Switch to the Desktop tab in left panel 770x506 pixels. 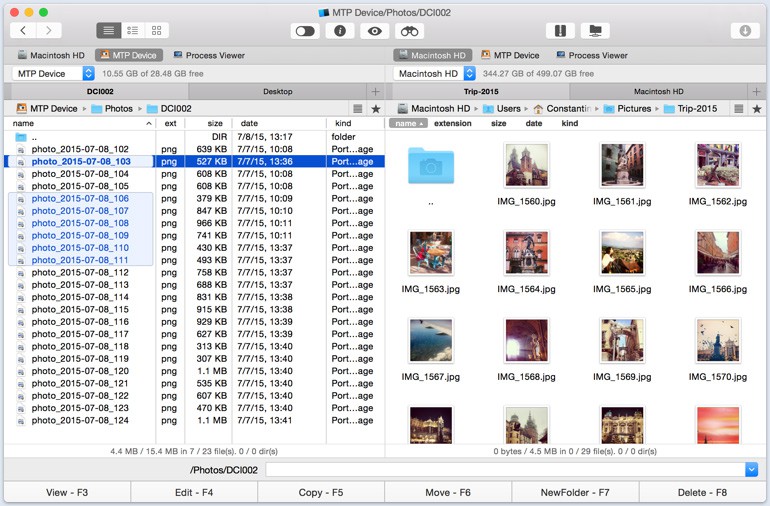tap(278, 91)
